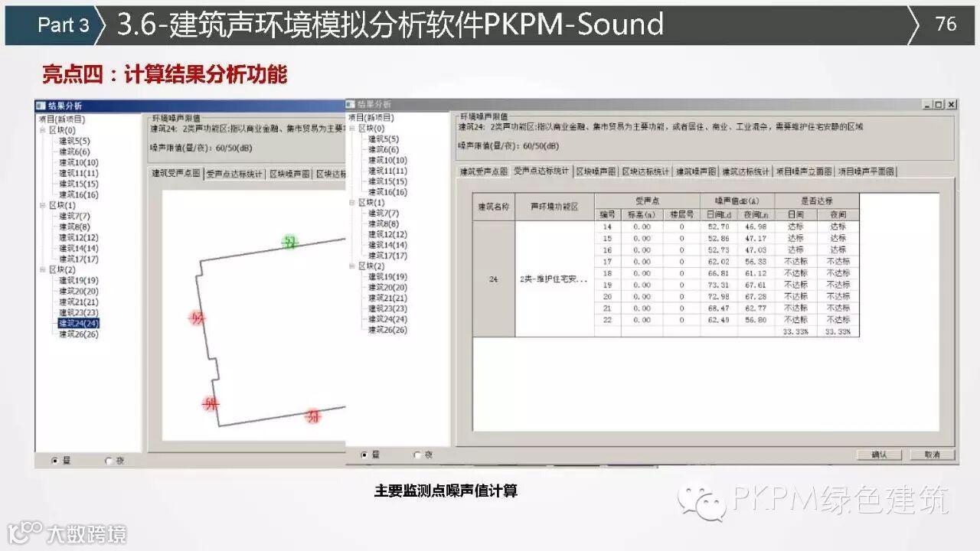This screenshot has width=980, height=551.
Task: Switch to 受声点达标统计 tab in the front window
Action: click(x=541, y=171)
